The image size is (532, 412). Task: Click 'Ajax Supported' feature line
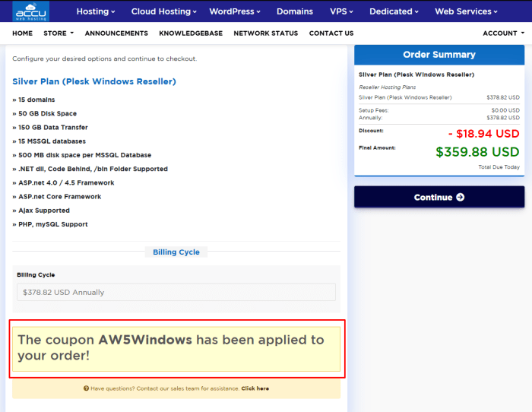coord(41,211)
